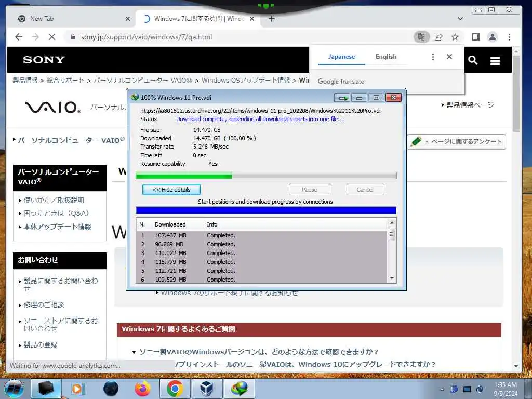Click the download dialog tray arrow button
Viewport: 532px width, 399px height.
(x=342, y=98)
